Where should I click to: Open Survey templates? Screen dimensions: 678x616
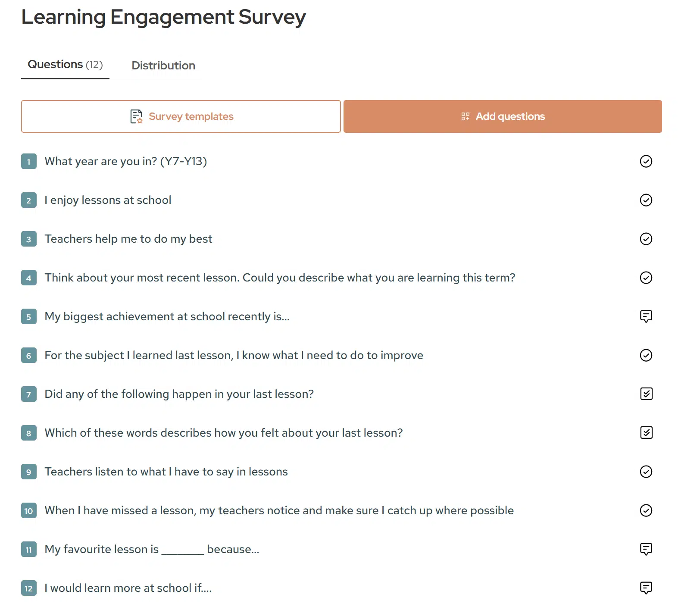[181, 116]
